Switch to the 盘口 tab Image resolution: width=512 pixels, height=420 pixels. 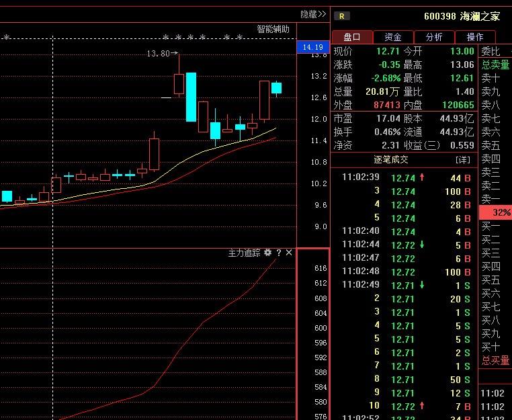click(x=352, y=37)
